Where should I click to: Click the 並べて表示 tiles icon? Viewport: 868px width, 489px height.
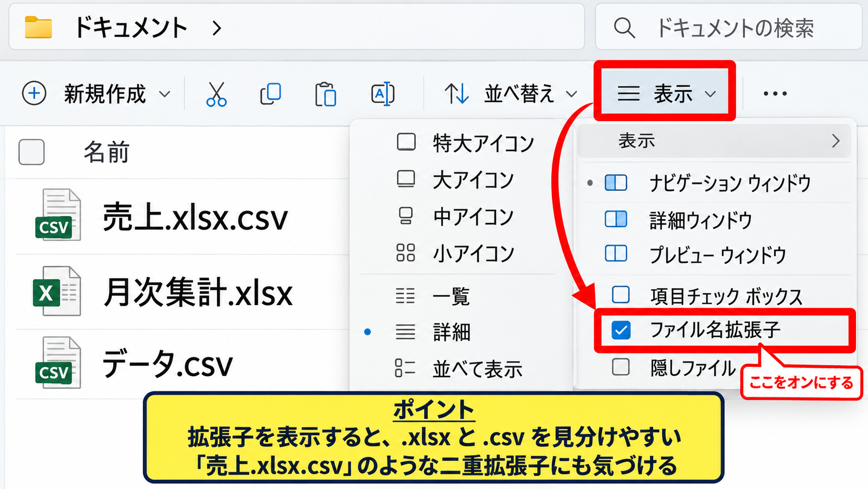tap(405, 367)
